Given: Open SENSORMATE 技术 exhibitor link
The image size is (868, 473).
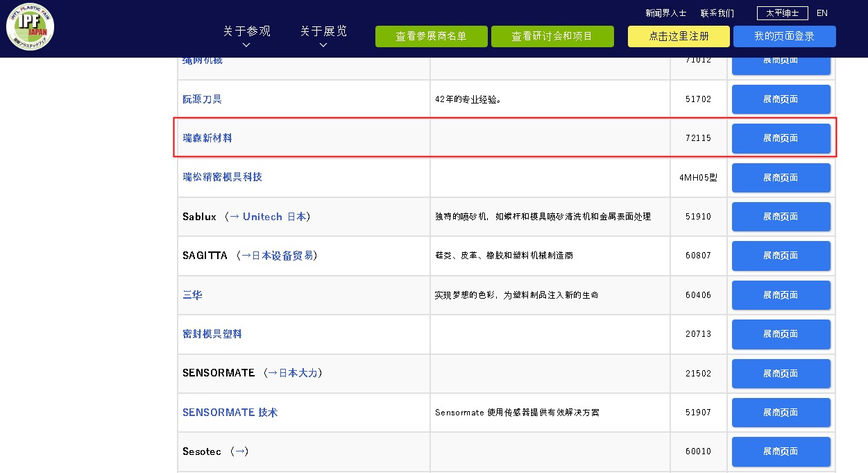Looking at the screenshot, I should tap(230, 413).
